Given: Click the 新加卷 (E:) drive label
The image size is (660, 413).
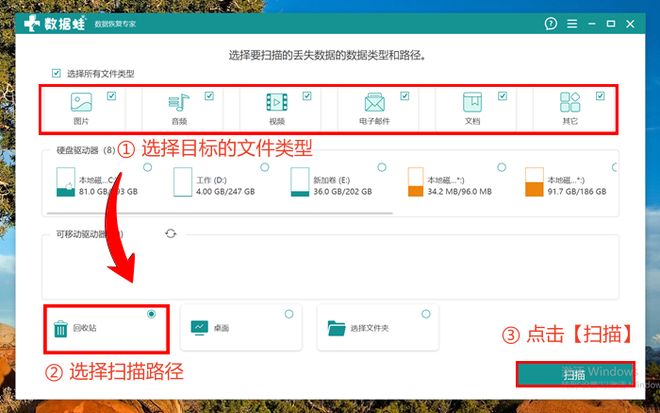Looking at the screenshot, I should click(x=331, y=180).
